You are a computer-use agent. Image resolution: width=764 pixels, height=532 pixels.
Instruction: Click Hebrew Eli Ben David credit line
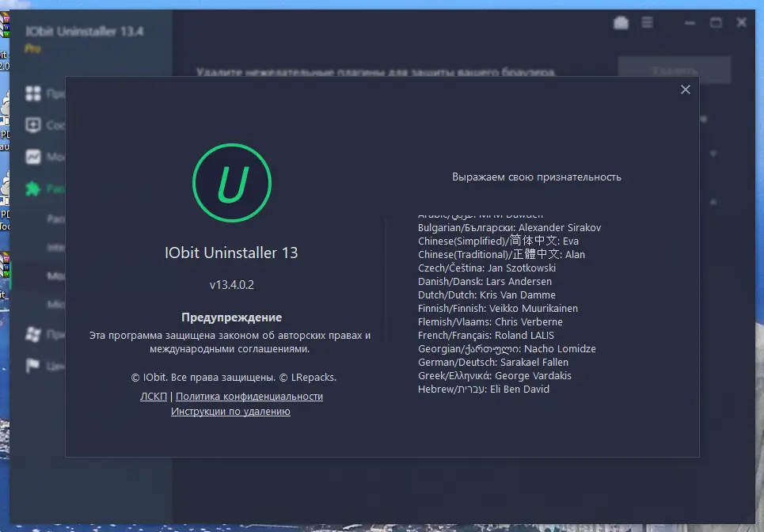(484, 389)
